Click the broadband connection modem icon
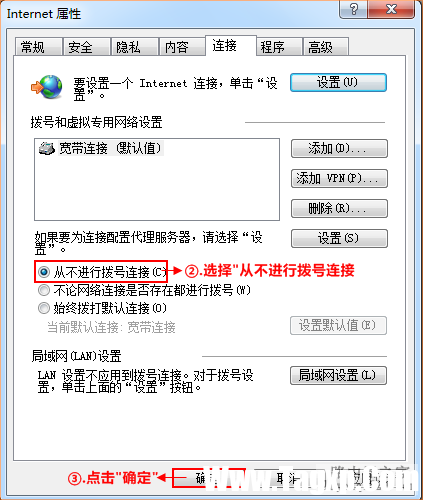This screenshot has height=500, width=423. tap(47, 148)
